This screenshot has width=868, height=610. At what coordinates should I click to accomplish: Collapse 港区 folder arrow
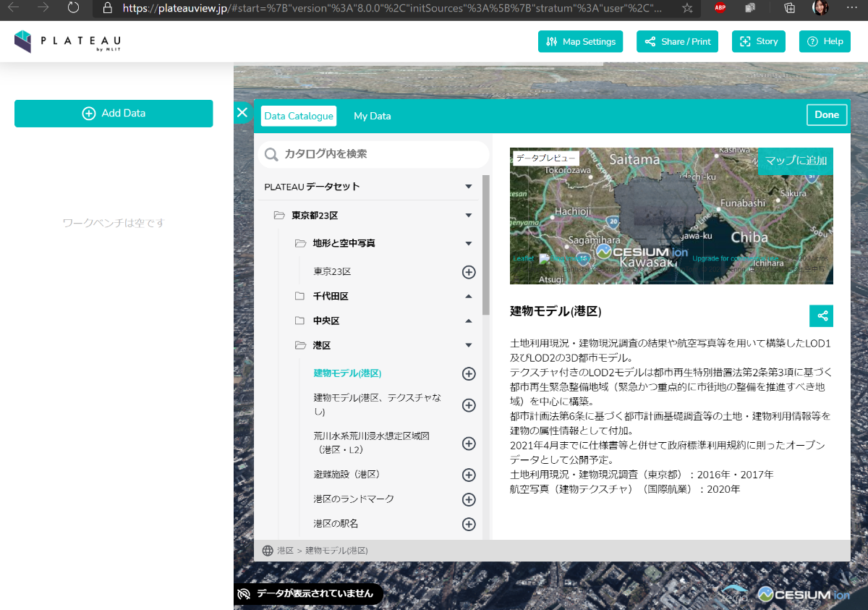[469, 346]
